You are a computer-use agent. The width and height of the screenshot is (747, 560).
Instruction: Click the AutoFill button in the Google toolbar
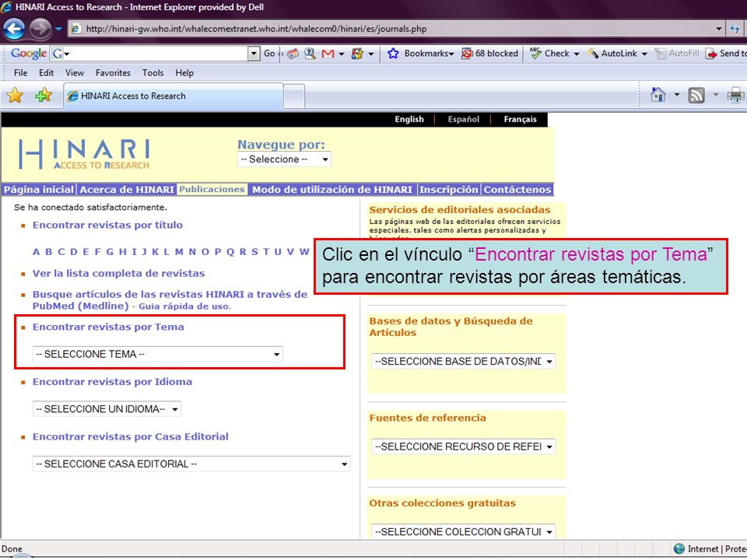tap(677, 54)
